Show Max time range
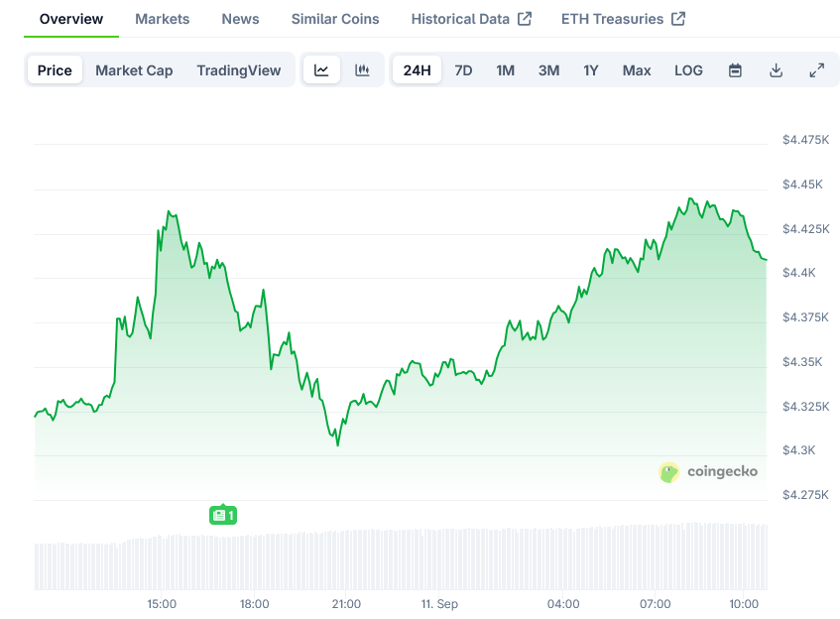Image resolution: width=840 pixels, height=619 pixels. tap(637, 70)
